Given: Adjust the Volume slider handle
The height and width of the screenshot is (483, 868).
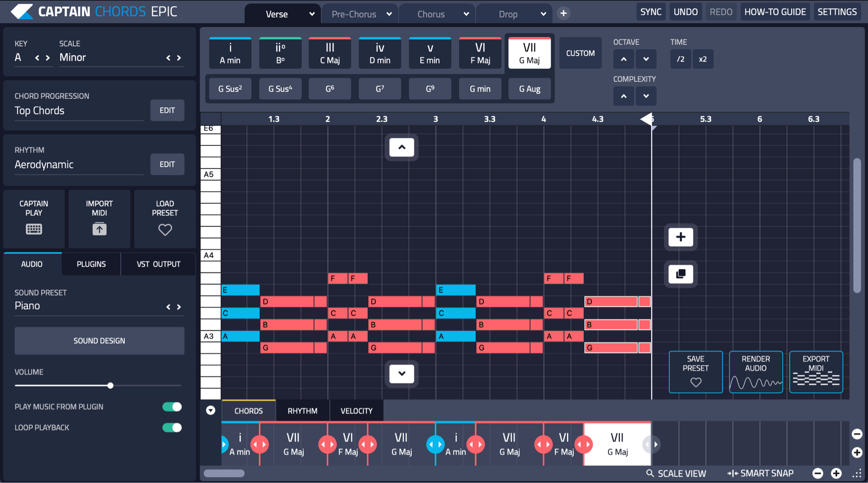Looking at the screenshot, I should (110, 385).
